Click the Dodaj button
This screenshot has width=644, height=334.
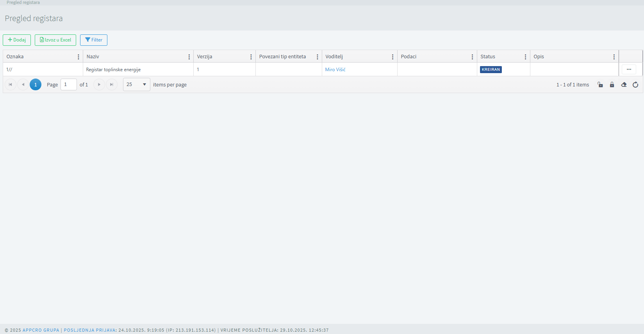(17, 40)
